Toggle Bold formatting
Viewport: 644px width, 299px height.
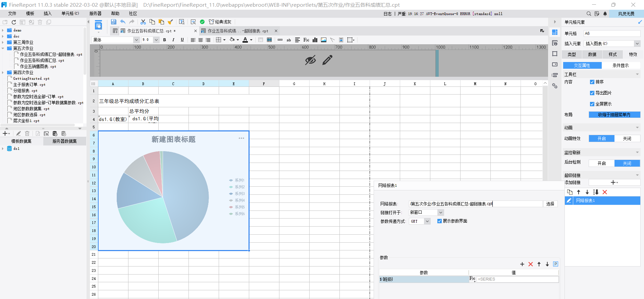pos(164,40)
